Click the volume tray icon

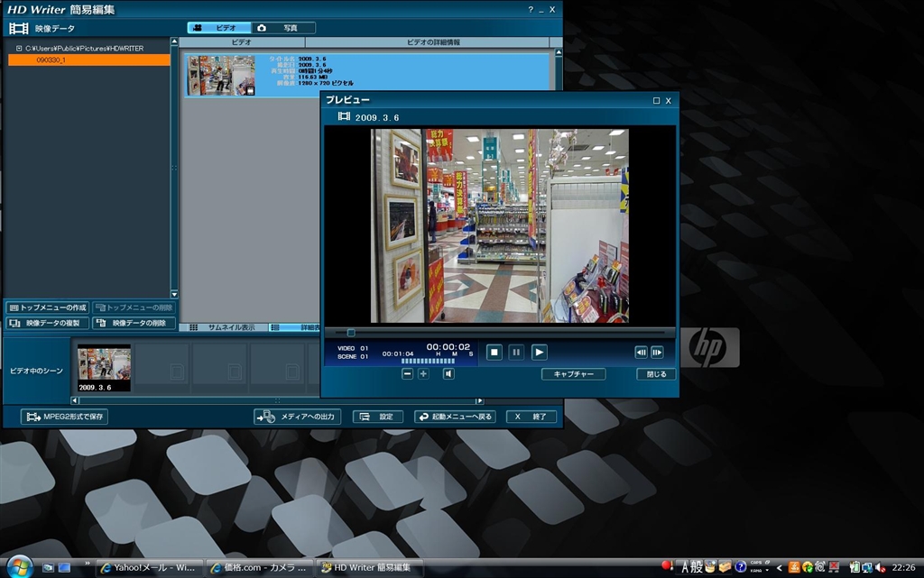tap(881, 567)
